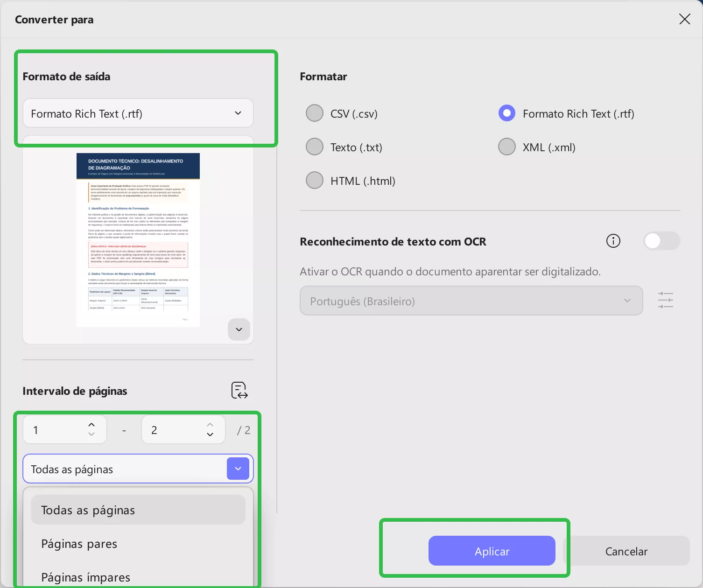The image size is (703, 588).
Task: Select the HTML (.html) radio option
Action: click(315, 180)
